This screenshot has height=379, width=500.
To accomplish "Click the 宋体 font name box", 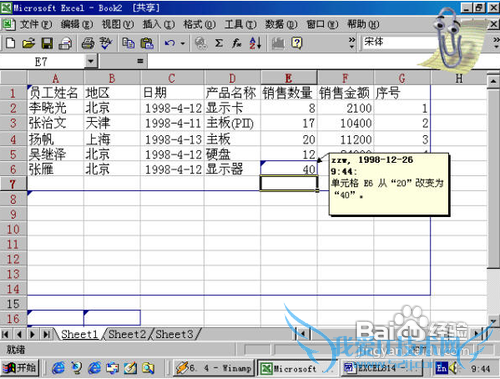I will [398, 42].
